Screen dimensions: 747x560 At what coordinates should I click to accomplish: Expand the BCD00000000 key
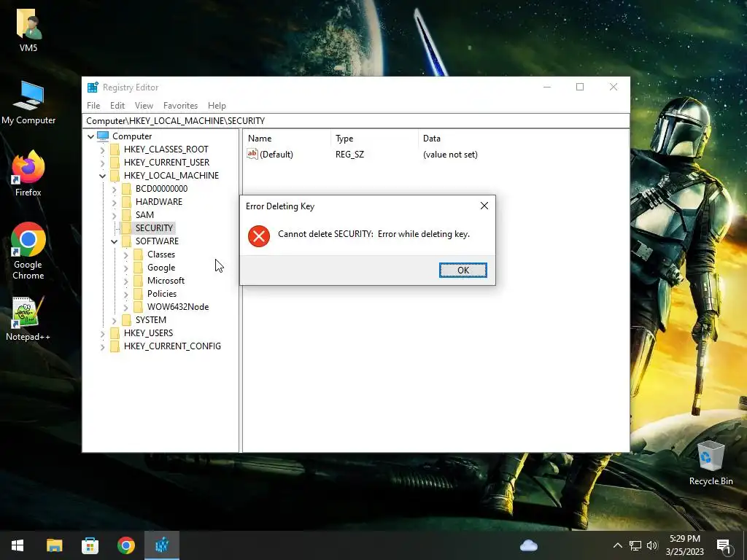tap(115, 190)
